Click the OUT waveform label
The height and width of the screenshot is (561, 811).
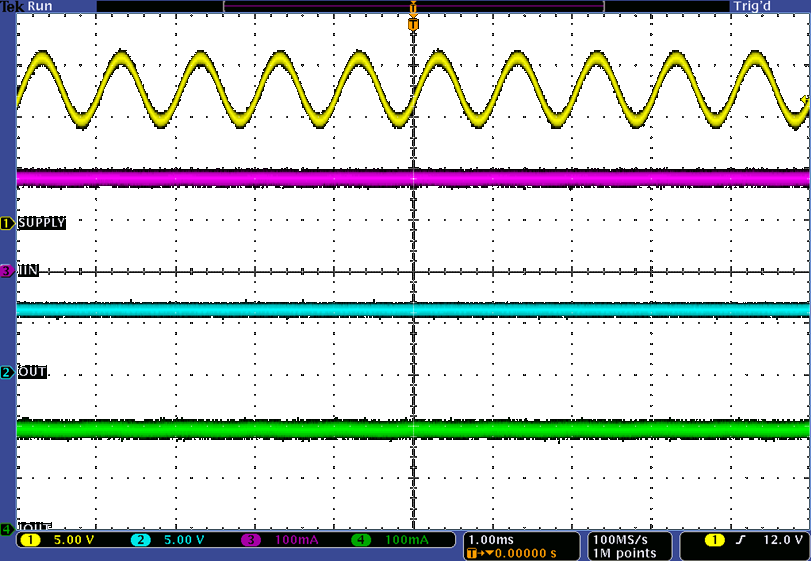click(x=32, y=372)
